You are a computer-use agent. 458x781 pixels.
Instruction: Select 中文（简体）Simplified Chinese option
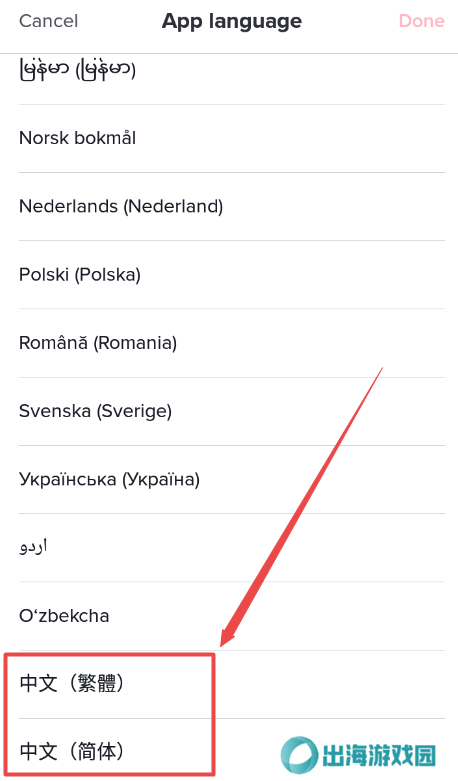click(231, 750)
